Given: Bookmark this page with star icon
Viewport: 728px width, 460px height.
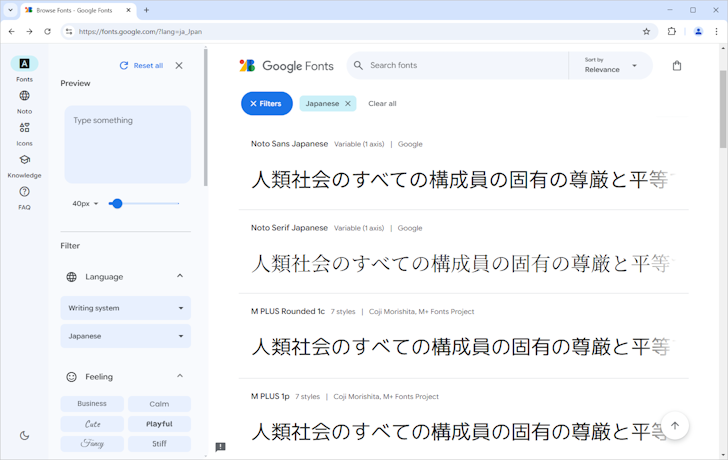Looking at the screenshot, I should (646, 32).
